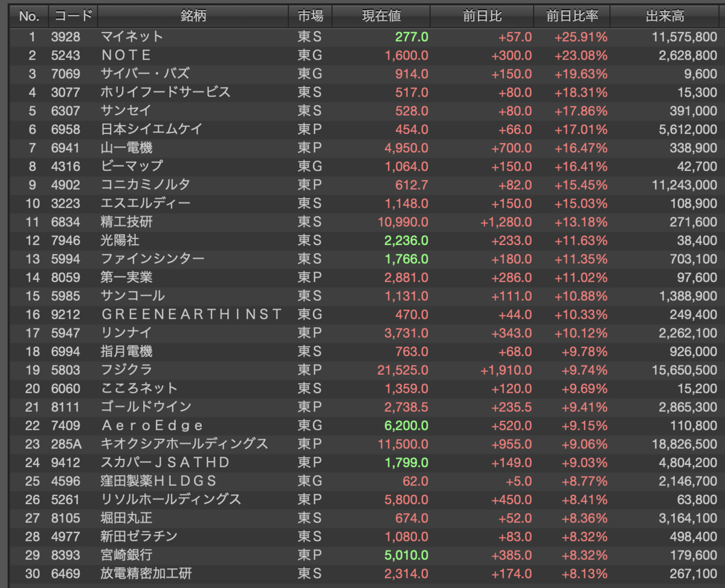Select 指月電機 stock name
Screen dimensions: 725x588
(x=126, y=351)
